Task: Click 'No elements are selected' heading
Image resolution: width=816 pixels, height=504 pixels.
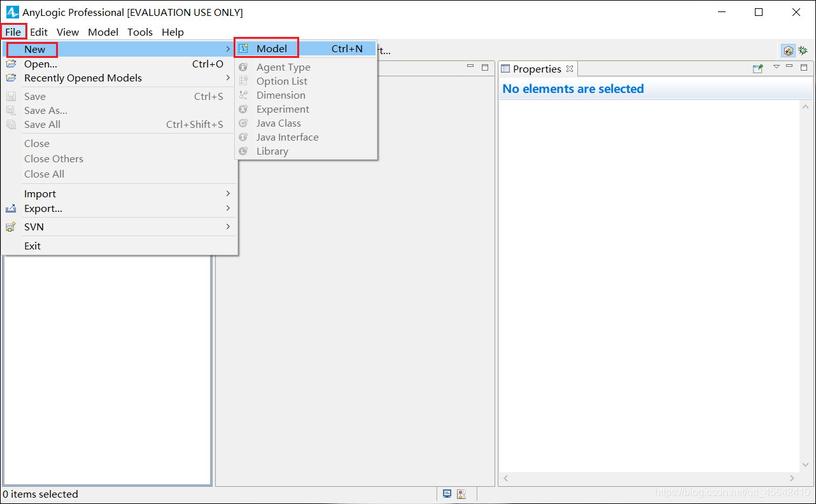Action: (573, 88)
